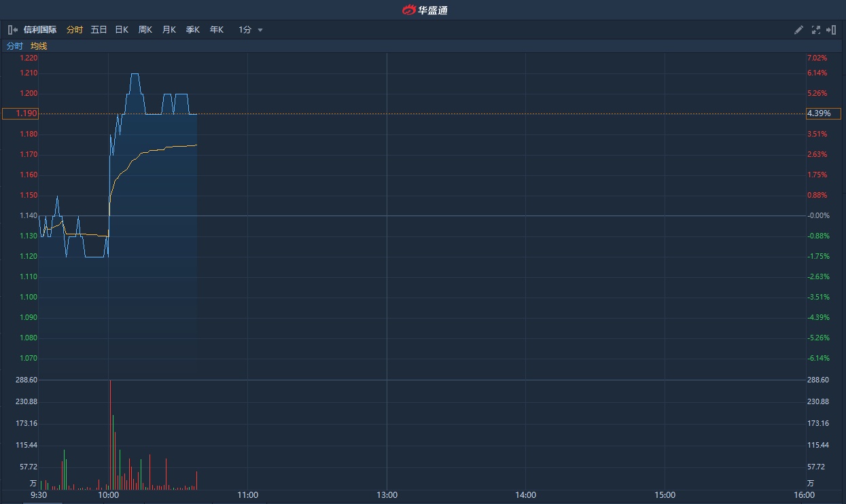Viewport: 846px width, 504px height.
Task: Switch to the 日K chart tab
Action: pyautogui.click(x=122, y=30)
